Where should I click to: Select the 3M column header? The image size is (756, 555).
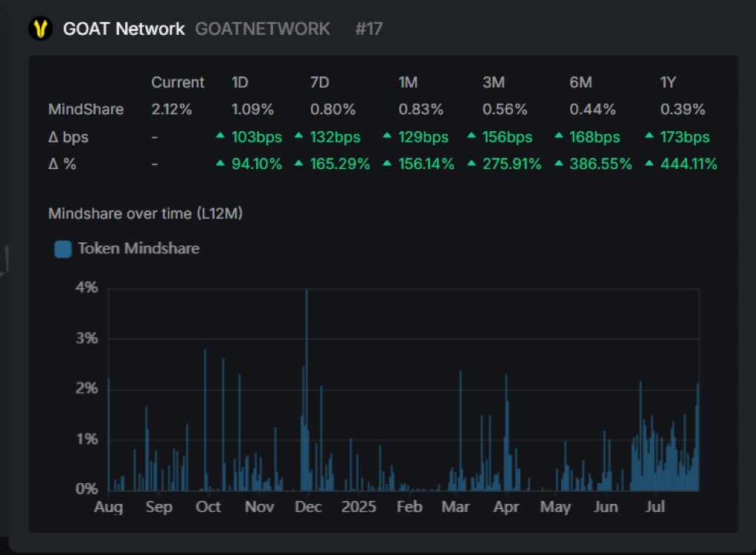point(494,82)
